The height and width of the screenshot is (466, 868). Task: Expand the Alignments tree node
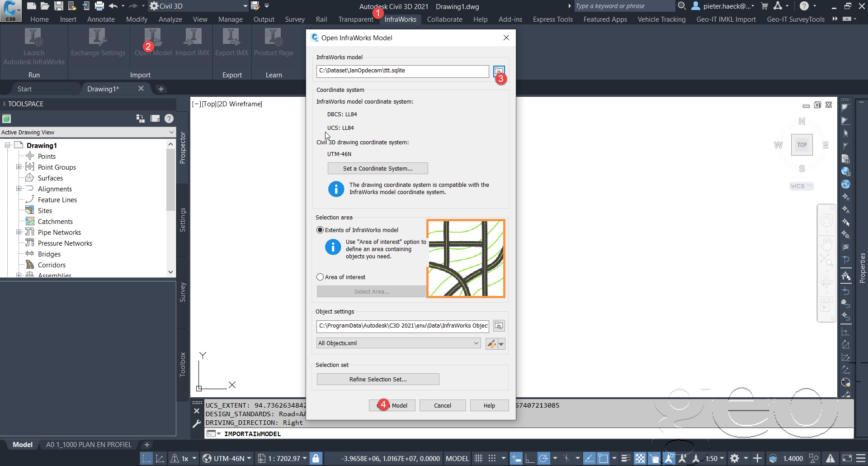(x=19, y=189)
